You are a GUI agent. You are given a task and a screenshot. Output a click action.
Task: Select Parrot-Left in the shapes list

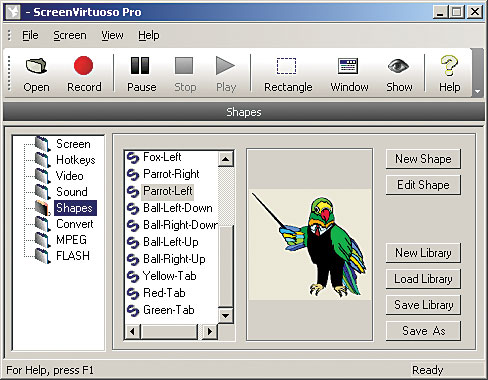[x=168, y=191]
